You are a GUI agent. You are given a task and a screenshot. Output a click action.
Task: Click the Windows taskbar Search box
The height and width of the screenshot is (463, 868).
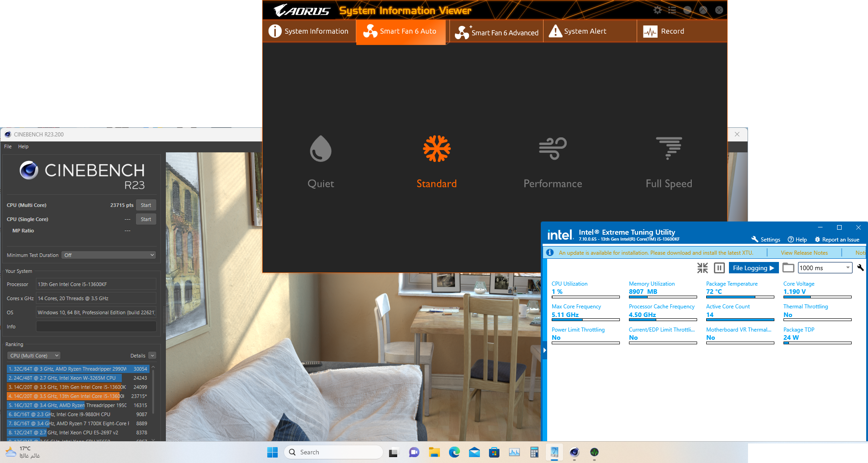coord(334,452)
